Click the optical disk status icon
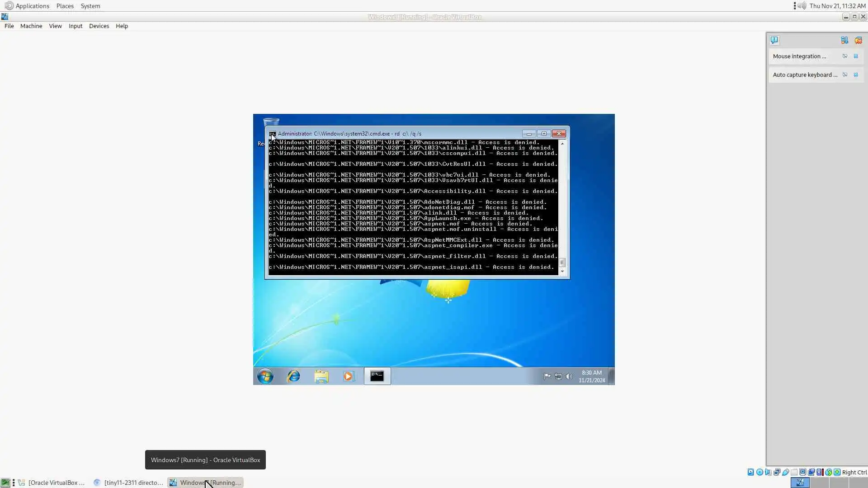This screenshot has width=868, height=488. (759, 472)
